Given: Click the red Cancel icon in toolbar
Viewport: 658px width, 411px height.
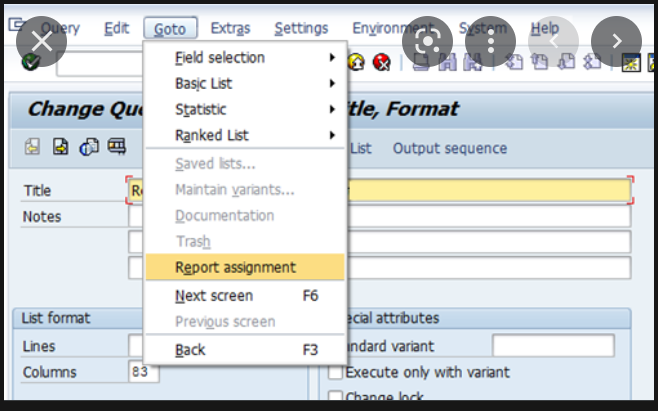Looking at the screenshot, I should click(x=381, y=63).
